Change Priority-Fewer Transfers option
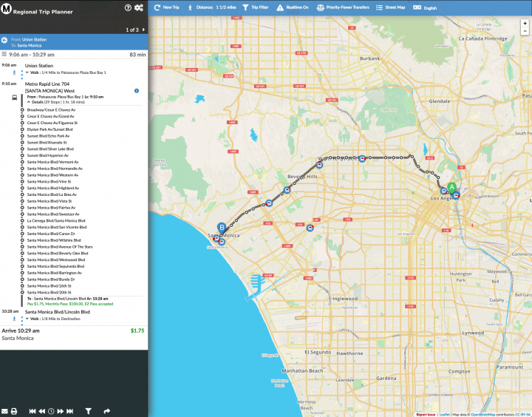 343,7
